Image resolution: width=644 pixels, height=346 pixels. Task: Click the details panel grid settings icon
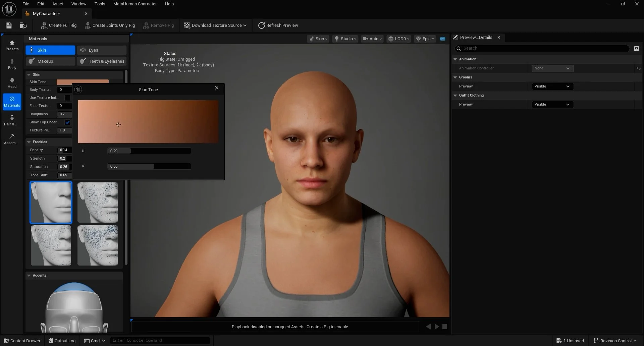(x=636, y=49)
